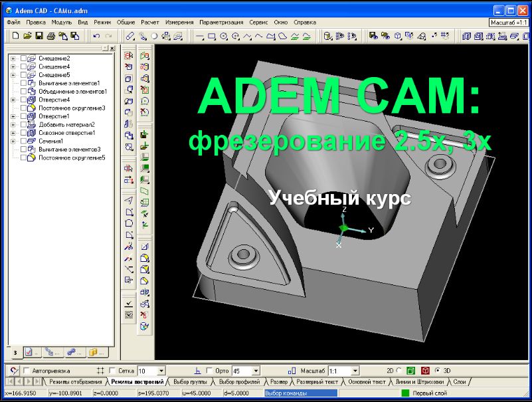Enable the Сетка grid checkbox
Viewport: 532px width, 402px height.
(112, 370)
